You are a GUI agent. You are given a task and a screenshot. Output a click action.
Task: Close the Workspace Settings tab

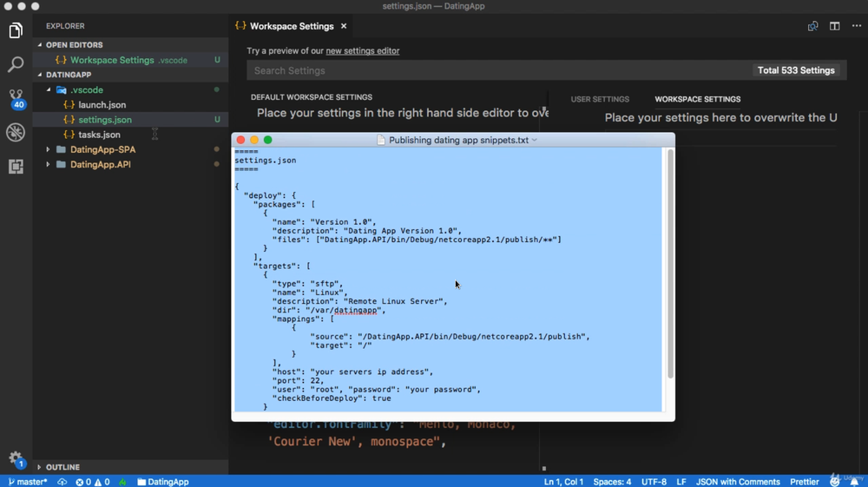tap(344, 26)
